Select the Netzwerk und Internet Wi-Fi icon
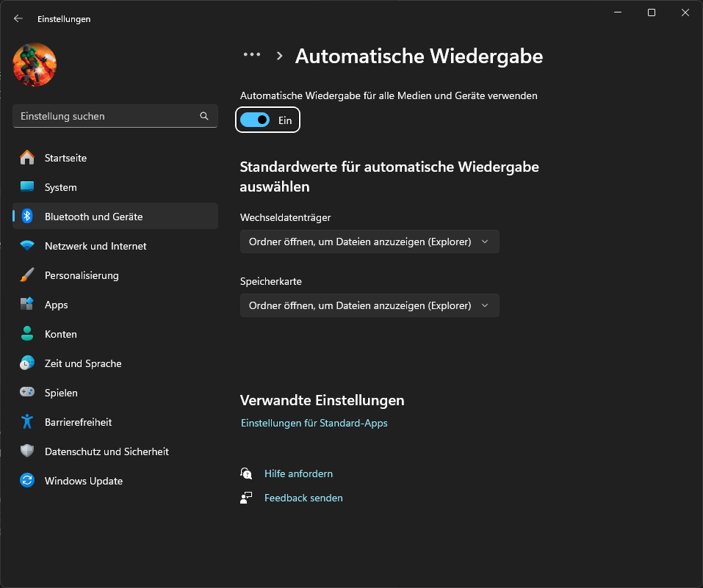 coord(27,246)
